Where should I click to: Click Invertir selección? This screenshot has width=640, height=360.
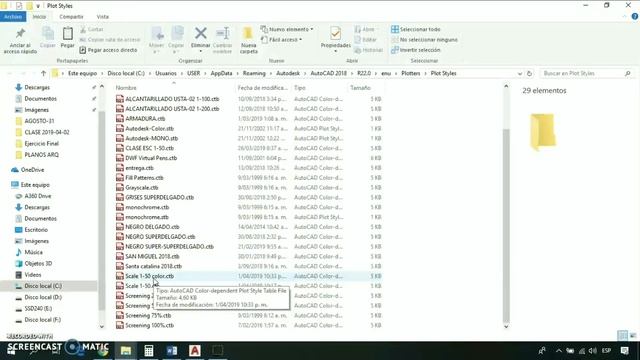pyautogui.click(x=416, y=50)
